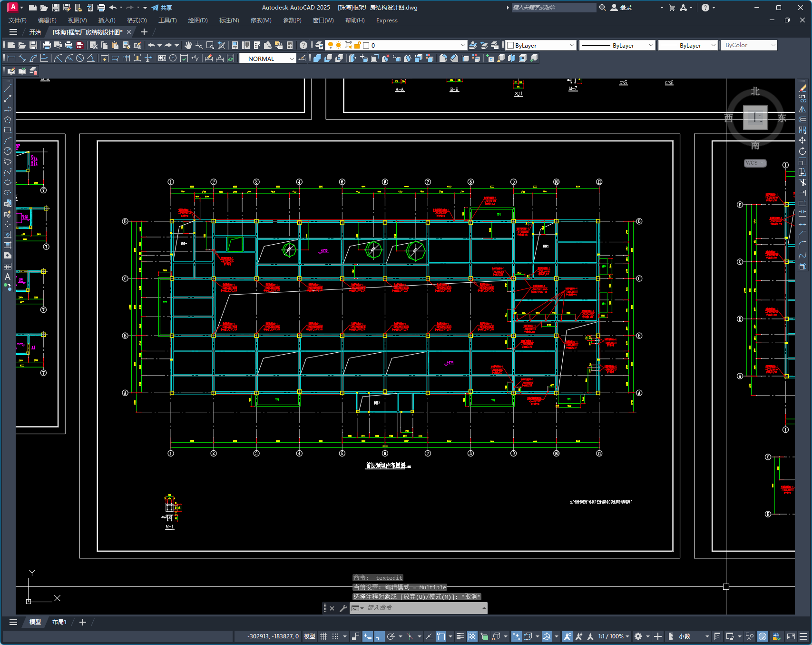Select the Rectangle draw tool

[x=8, y=130]
